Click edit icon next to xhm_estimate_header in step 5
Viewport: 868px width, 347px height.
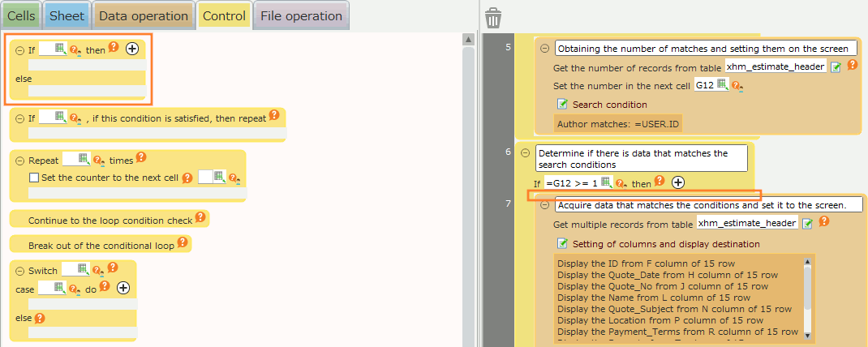(836, 67)
